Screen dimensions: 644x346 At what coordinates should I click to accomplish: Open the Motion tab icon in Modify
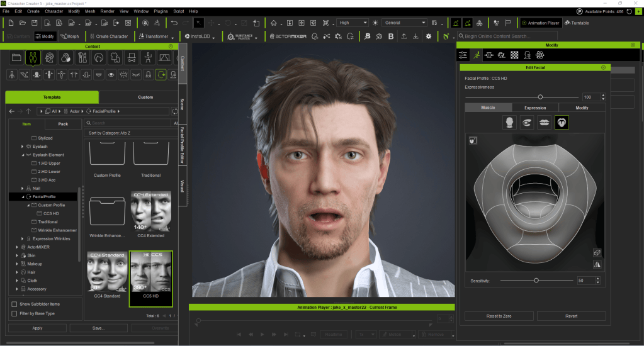[476, 55]
